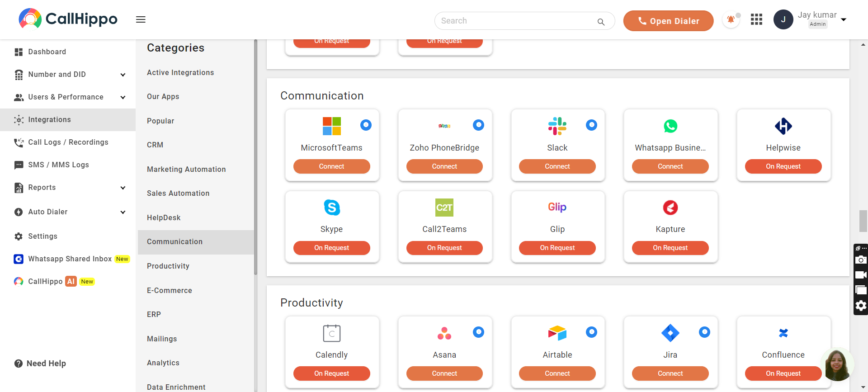Click the page scroll-up arrow
This screenshot has height=392, width=868.
(863, 44)
